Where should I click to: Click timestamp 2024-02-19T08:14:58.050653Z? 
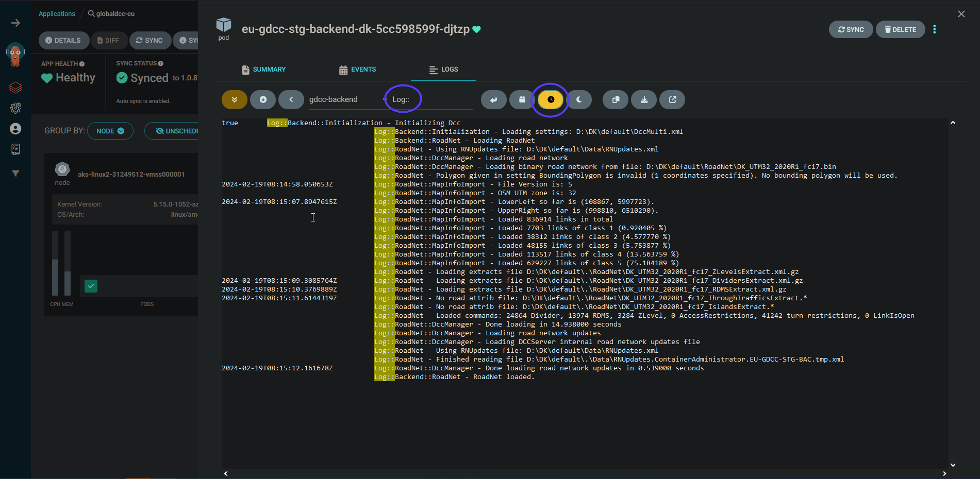[277, 184]
